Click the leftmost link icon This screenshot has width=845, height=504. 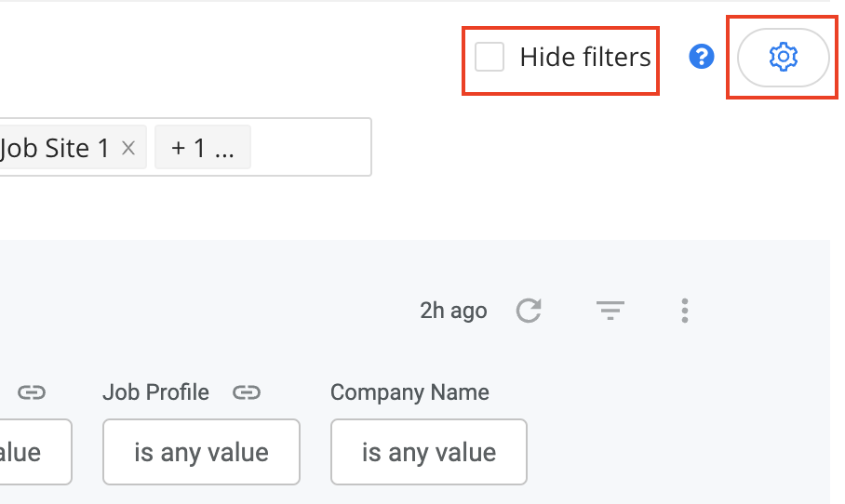point(32,392)
